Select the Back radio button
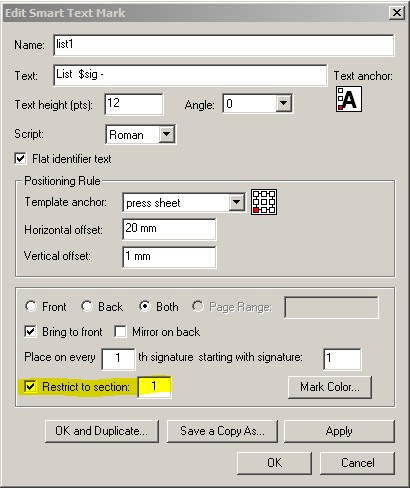The height and width of the screenshot is (488, 410). click(87, 306)
